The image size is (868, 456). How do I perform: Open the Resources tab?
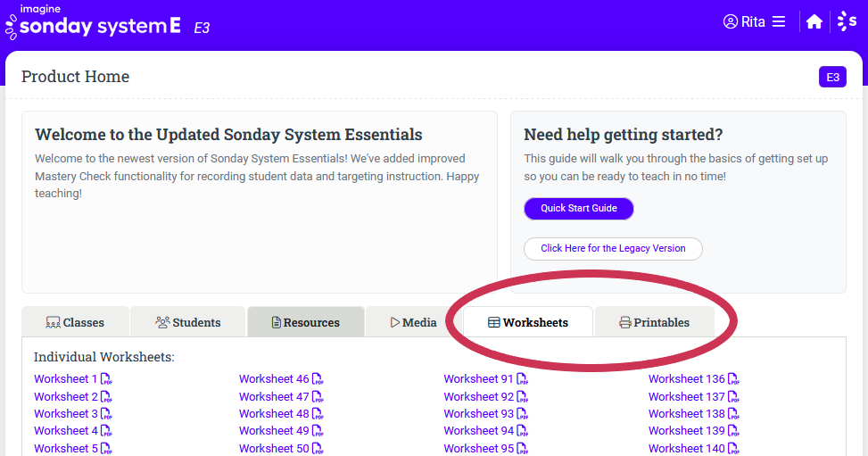305,322
